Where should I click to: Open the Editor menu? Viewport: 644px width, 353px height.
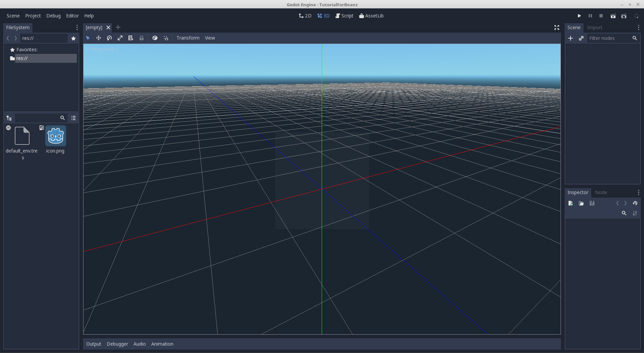click(72, 16)
